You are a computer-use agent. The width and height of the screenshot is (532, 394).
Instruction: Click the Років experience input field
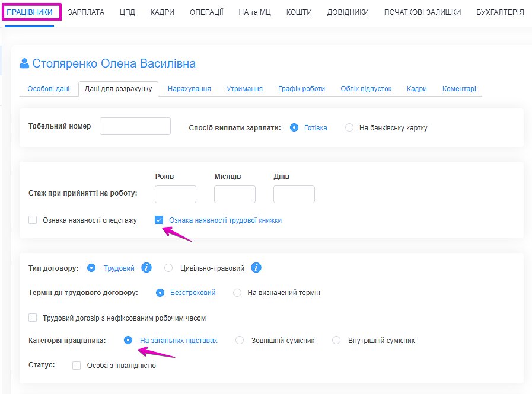pos(176,194)
